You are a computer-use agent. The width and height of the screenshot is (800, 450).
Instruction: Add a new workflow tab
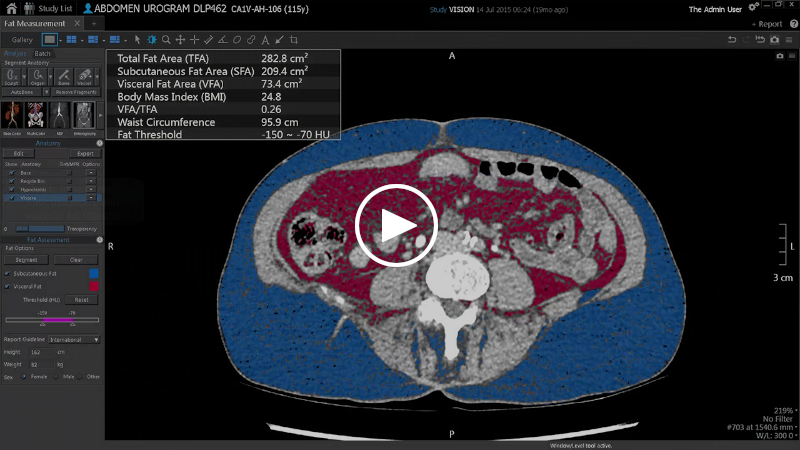(94, 23)
